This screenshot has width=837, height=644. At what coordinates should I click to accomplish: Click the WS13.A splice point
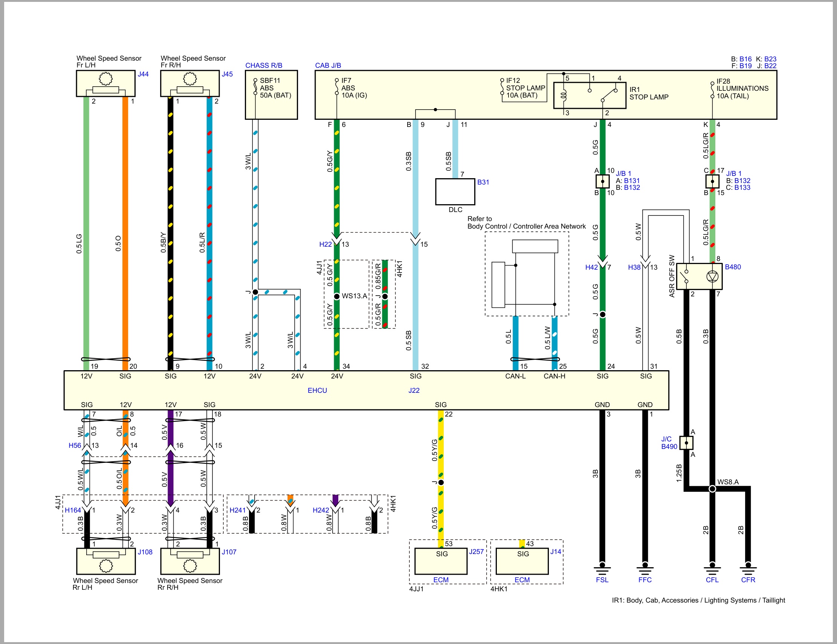pos(336,296)
